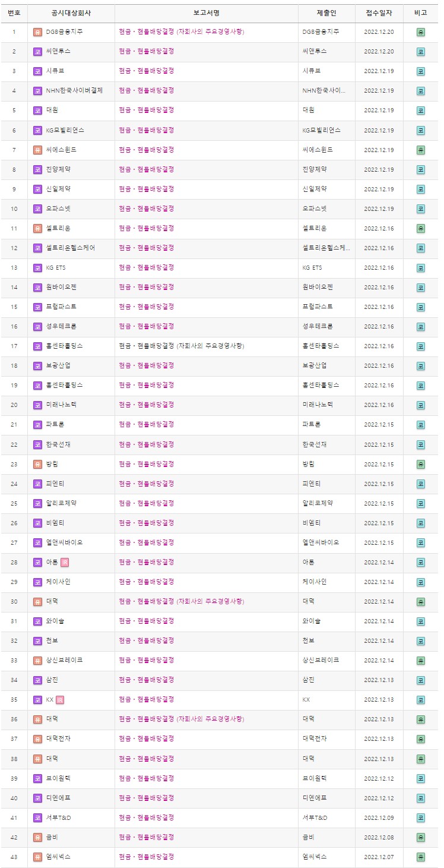Click the 접수일자 column header
This screenshot has height=868, width=444.
click(379, 12)
